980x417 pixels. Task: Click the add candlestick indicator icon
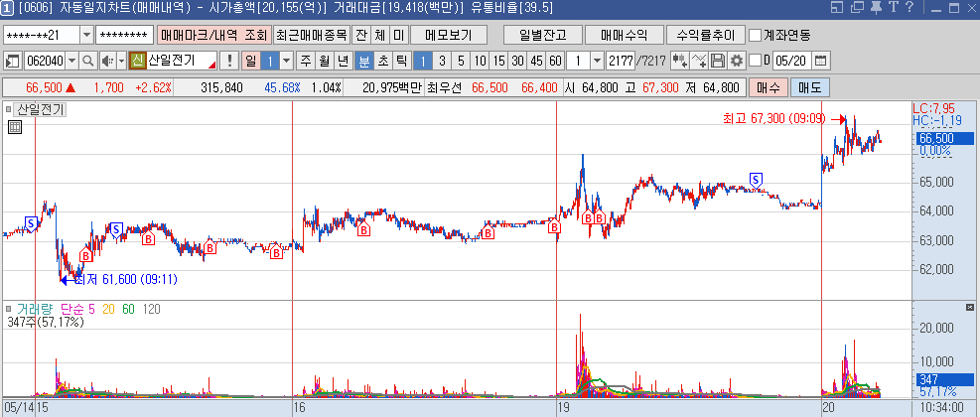[x=680, y=61]
